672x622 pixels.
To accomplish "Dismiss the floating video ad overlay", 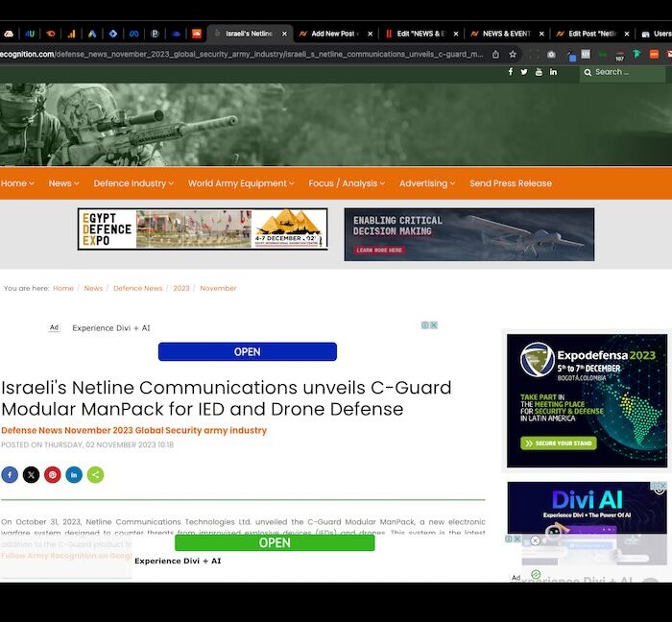I will tap(535, 540).
